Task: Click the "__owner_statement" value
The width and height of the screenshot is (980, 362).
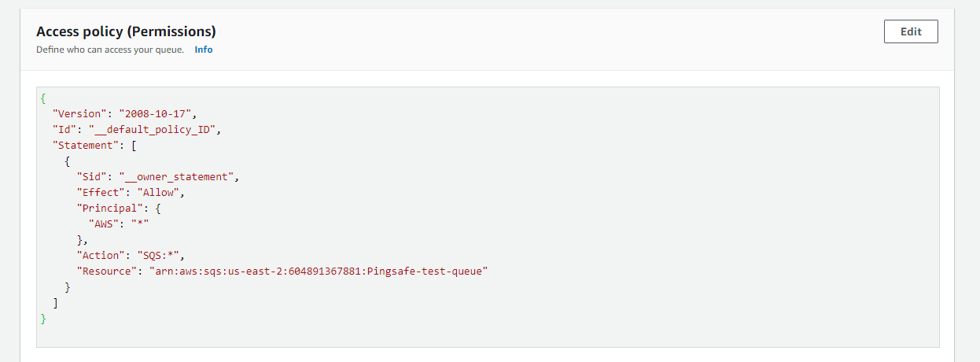Action: pyautogui.click(x=178, y=177)
